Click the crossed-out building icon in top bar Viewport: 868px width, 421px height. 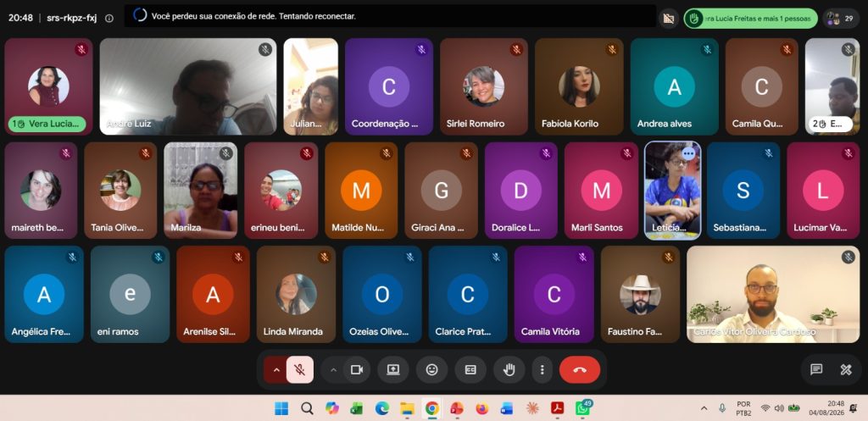[669, 19]
